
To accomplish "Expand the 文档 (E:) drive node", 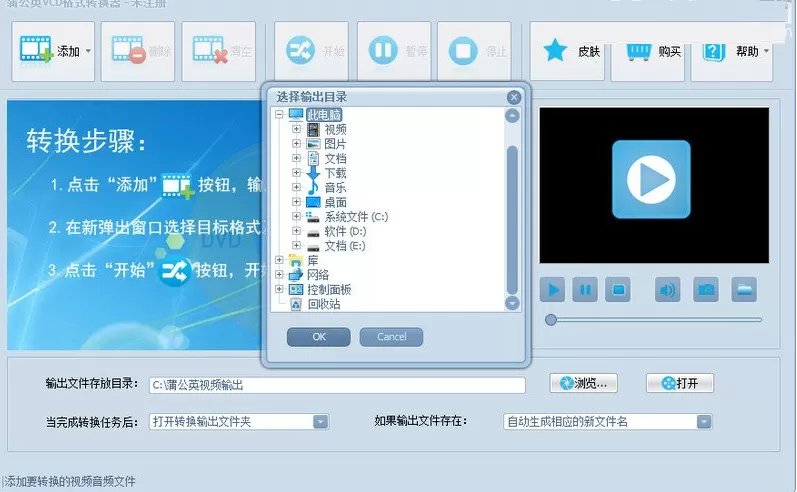I will click(296, 245).
